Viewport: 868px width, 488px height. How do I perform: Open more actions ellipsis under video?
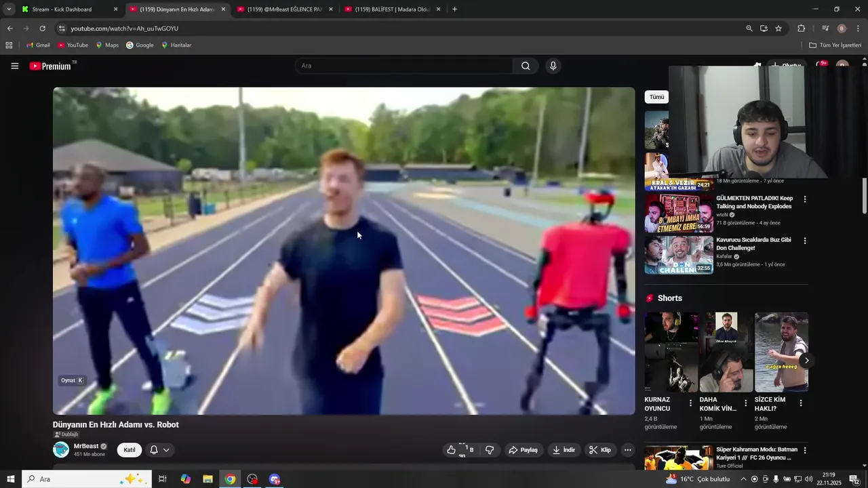(628, 450)
